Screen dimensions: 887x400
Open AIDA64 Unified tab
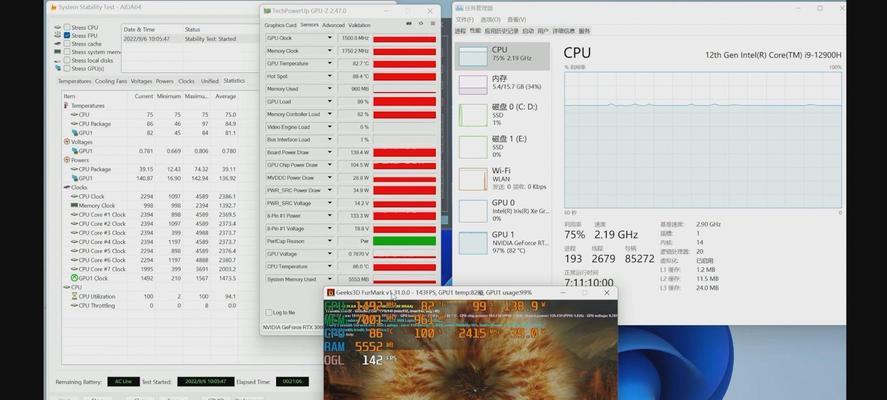click(x=209, y=81)
